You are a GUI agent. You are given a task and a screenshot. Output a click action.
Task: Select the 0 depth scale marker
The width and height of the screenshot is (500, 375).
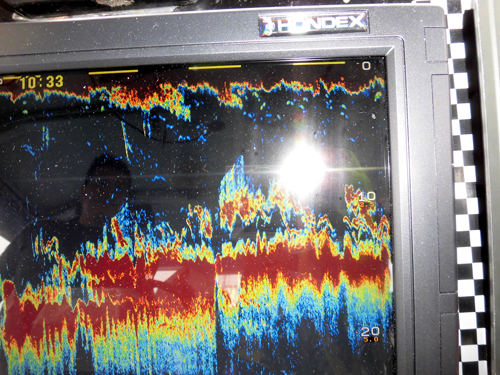click(366, 66)
